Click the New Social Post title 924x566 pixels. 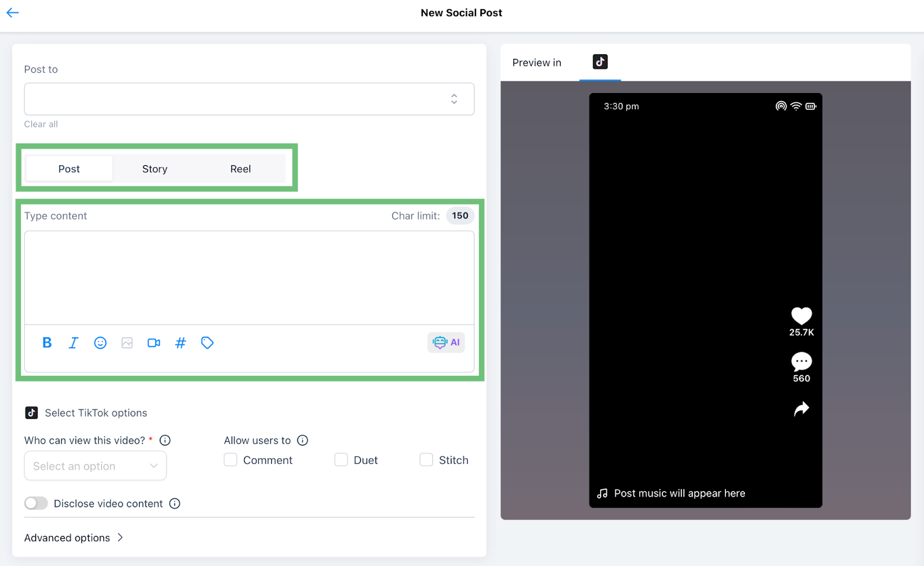[461, 13]
